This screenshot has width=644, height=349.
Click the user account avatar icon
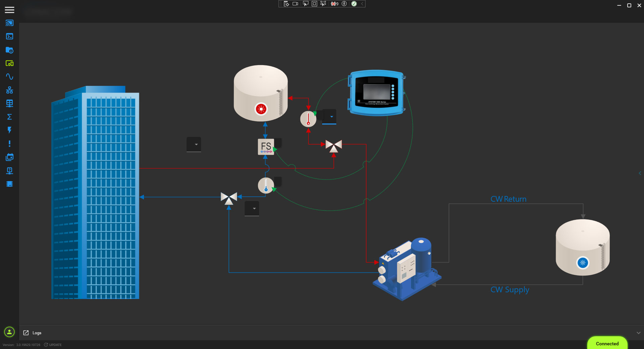click(x=9, y=332)
